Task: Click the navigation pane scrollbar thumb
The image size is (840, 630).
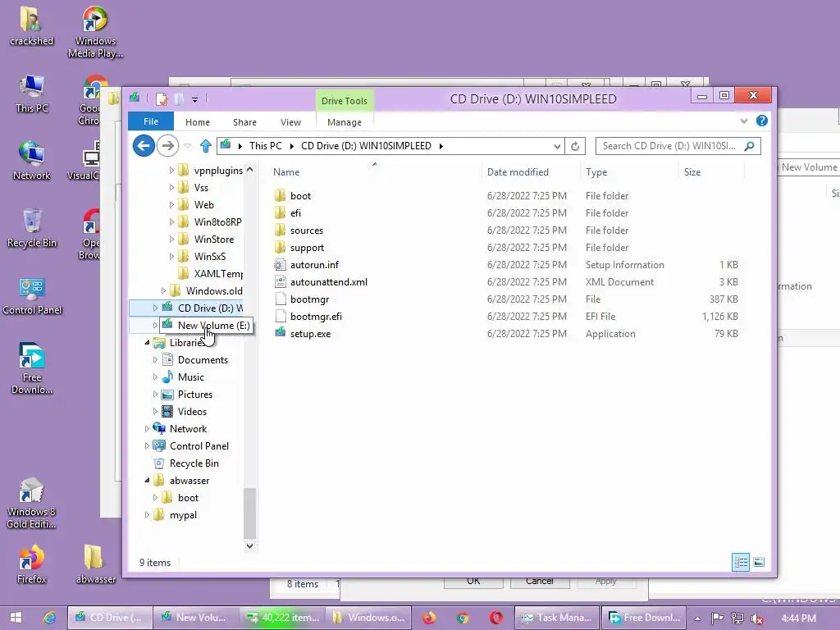Action: point(249,513)
